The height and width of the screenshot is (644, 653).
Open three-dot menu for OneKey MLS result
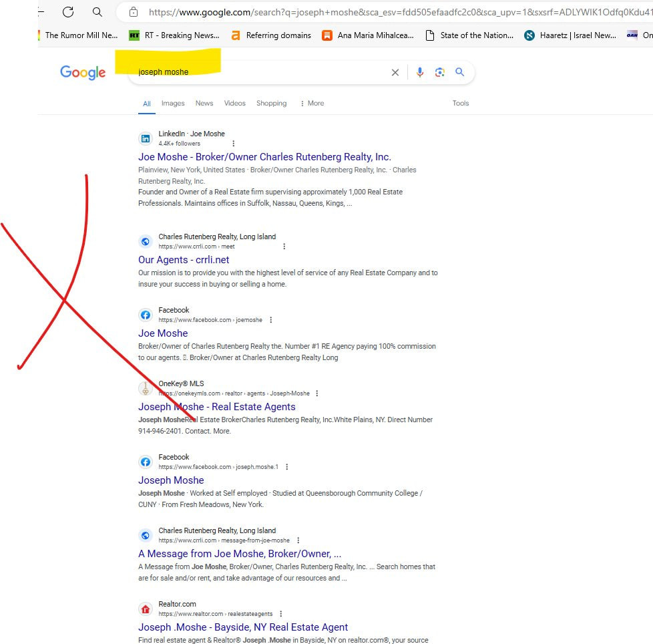point(317,393)
